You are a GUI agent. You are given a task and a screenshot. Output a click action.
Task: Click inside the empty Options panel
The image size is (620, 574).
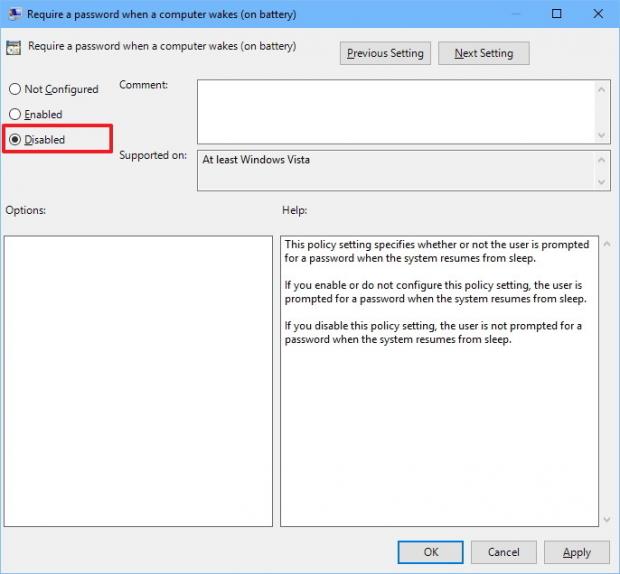[138, 380]
